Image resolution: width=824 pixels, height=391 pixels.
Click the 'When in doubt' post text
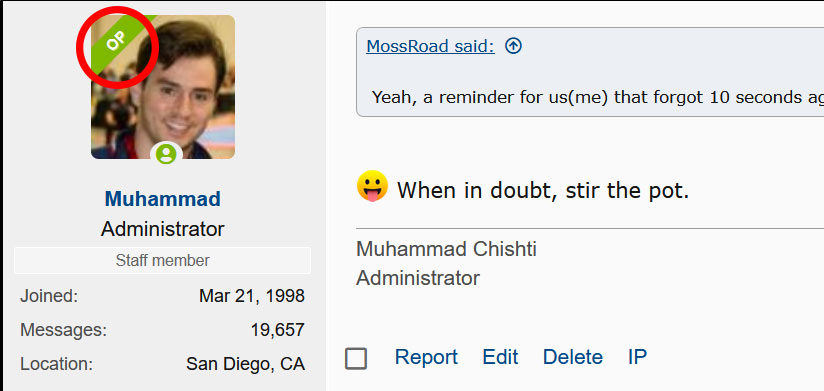542,190
